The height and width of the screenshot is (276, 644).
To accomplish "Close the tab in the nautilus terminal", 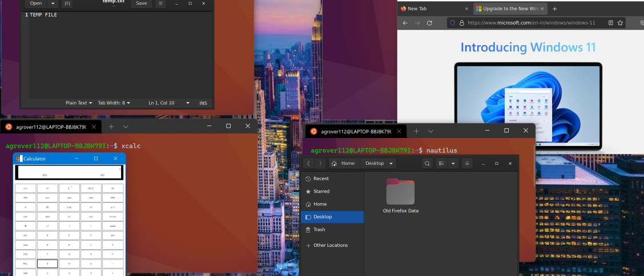I will [399, 132].
